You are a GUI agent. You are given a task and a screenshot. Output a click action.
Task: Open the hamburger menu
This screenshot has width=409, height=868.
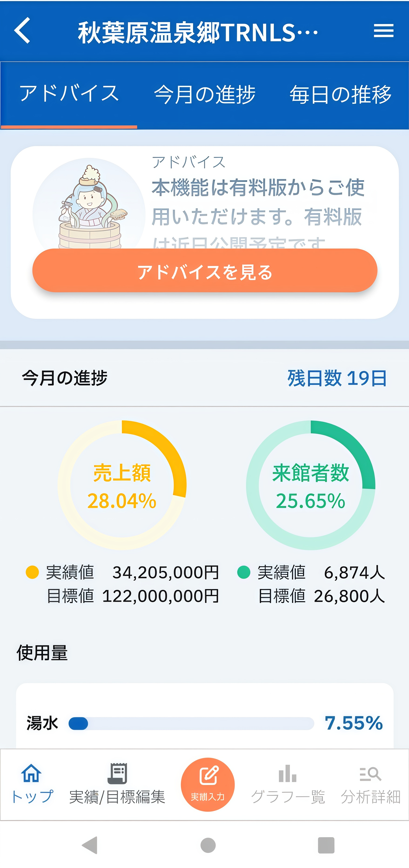[383, 31]
